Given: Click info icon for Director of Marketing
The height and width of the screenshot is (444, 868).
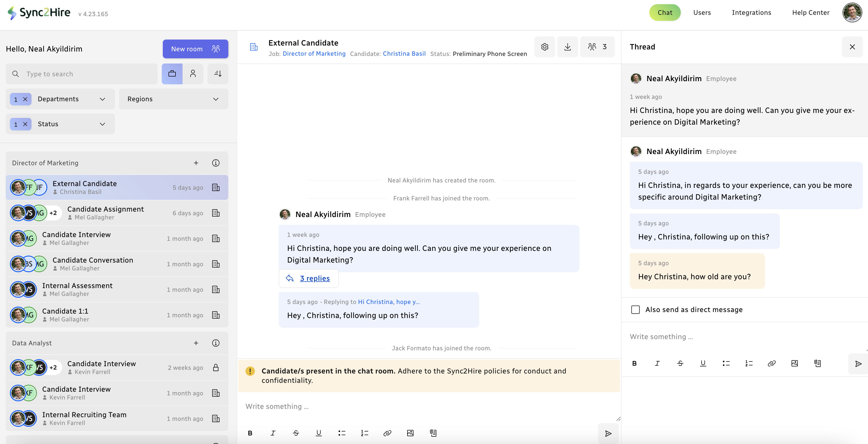Looking at the screenshot, I should (x=216, y=163).
